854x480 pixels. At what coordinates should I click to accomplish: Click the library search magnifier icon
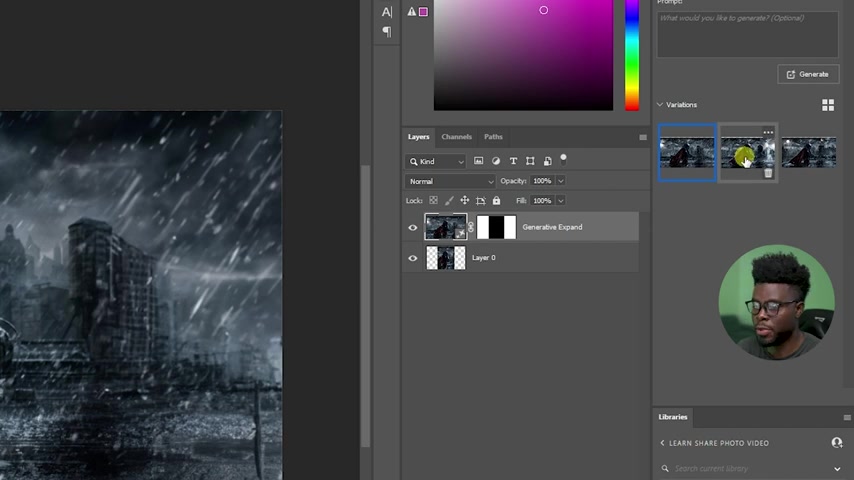coord(665,469)
